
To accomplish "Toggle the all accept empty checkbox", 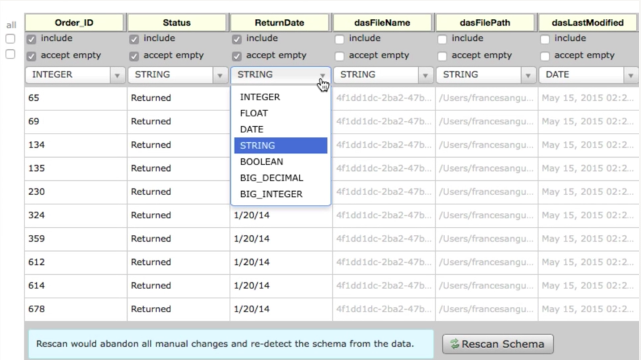I will 10,54.
